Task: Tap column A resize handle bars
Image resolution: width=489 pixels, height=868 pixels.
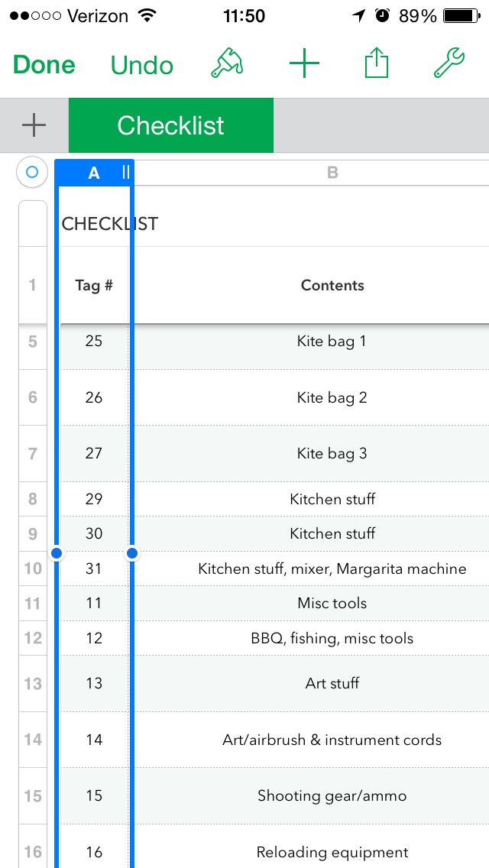Action: point(126,173)
